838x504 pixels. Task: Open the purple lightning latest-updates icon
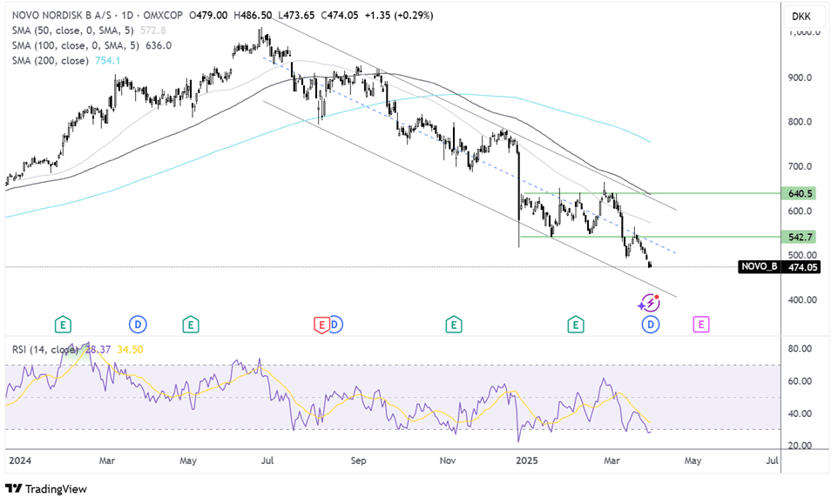tap(649, 303)
